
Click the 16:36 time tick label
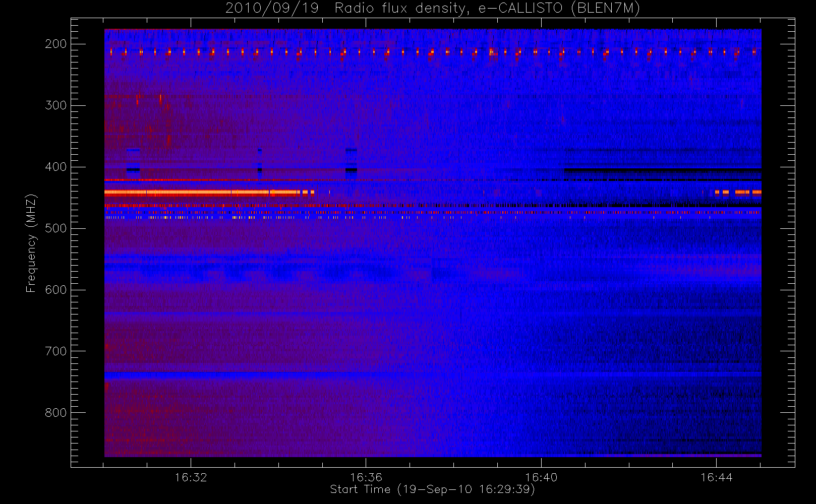point(366,477)
